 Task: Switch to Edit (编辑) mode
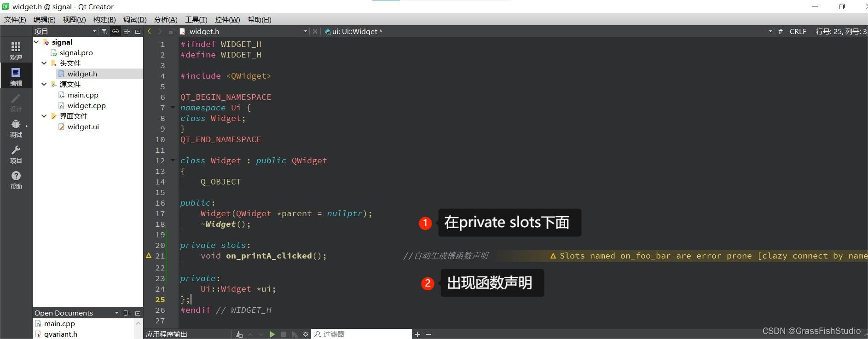click(16, 76)
